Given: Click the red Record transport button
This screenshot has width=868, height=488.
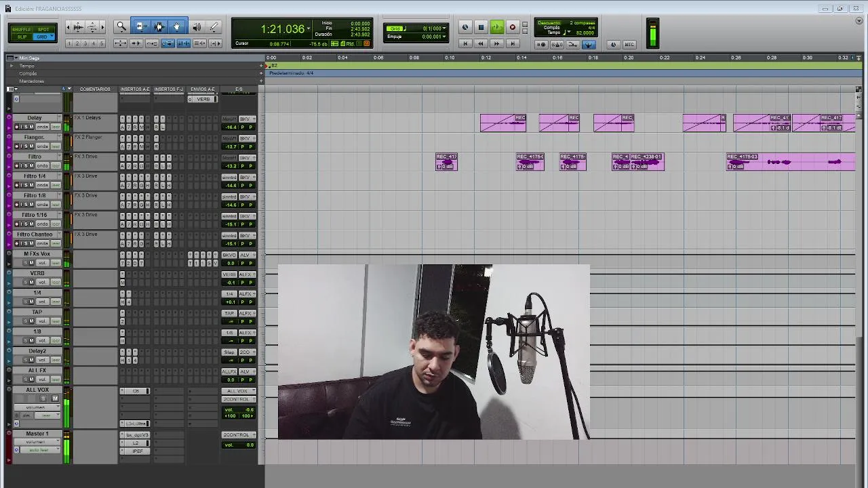Looking at the screenshot, I should 513,27.
